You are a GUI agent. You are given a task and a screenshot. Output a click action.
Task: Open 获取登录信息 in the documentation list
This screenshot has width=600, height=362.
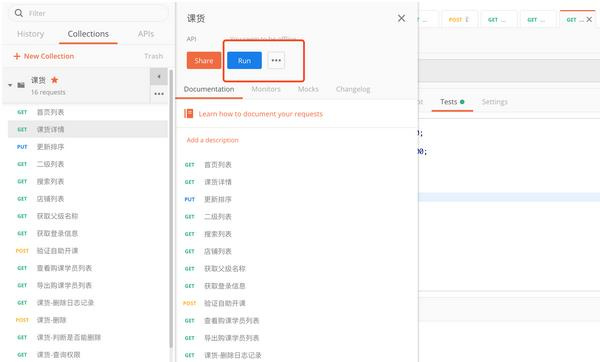225,286
